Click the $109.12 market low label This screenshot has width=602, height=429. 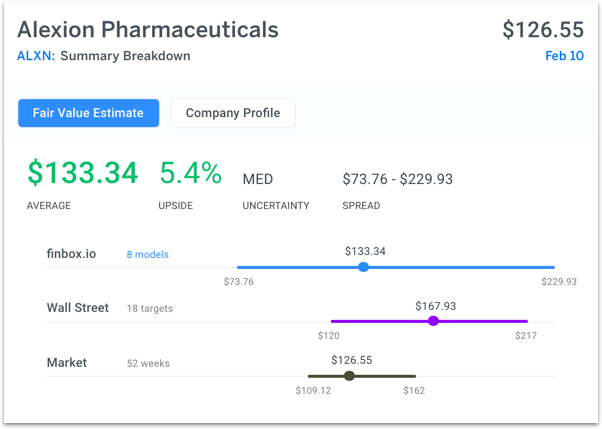tap(313, 391)
